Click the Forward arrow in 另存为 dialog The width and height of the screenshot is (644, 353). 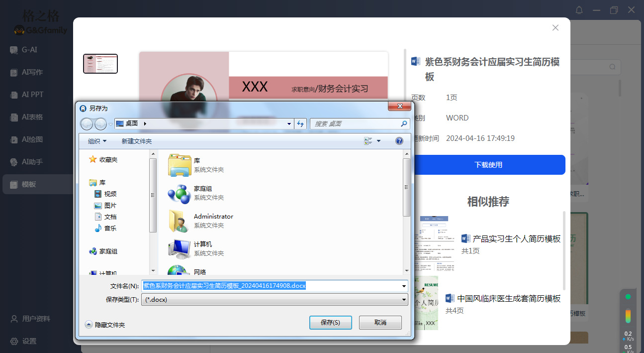click(100, 123)
